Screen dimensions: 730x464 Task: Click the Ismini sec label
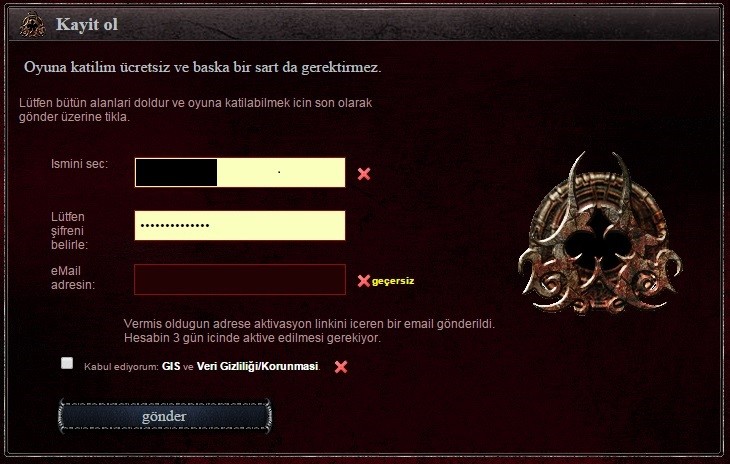tap(79, 164)
